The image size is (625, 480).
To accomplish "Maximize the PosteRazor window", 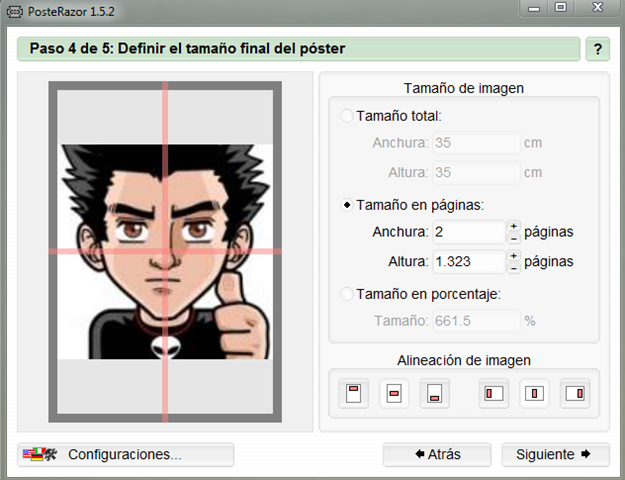I will 560,7.
